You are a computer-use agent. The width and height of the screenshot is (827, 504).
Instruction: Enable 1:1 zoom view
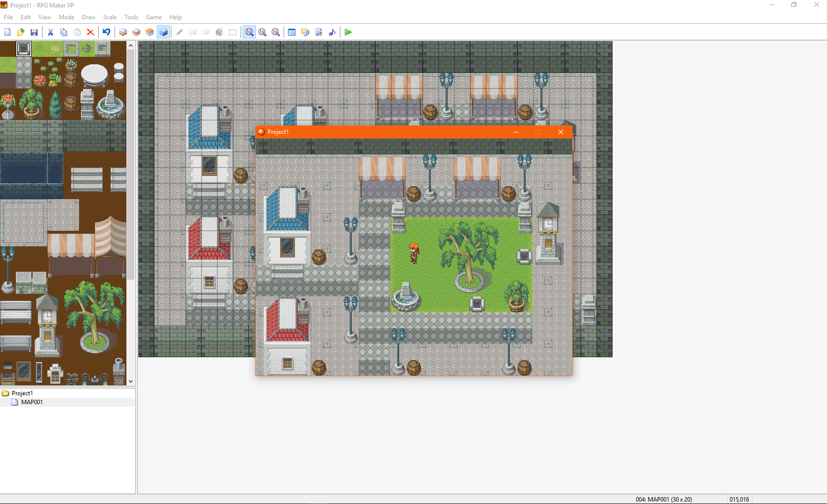249,32
